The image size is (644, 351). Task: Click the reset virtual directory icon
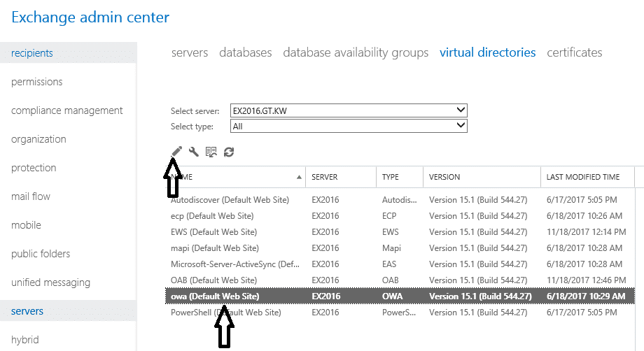coord(211,152)
